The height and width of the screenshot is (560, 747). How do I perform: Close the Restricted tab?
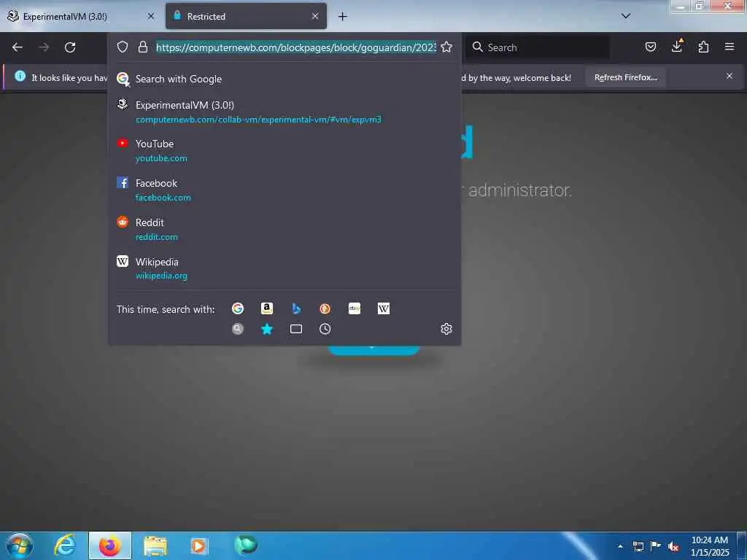click(x=315, y=16)
